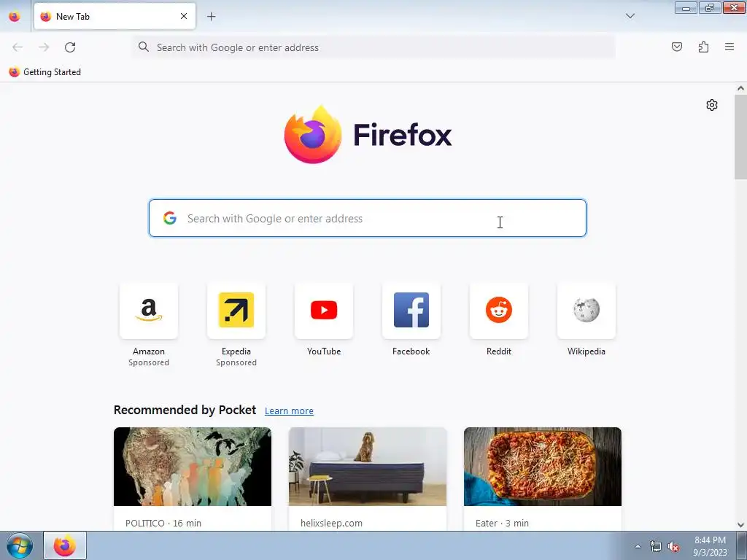Open the Windows Start button
The height and width of the screenshot is (560, 747).
[20, 545]
